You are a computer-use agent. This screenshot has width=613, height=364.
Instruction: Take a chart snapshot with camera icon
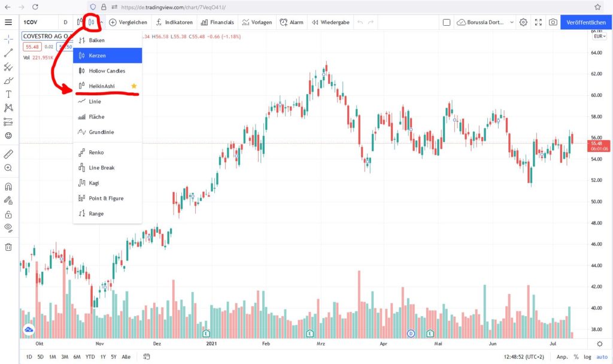[553, 22]
